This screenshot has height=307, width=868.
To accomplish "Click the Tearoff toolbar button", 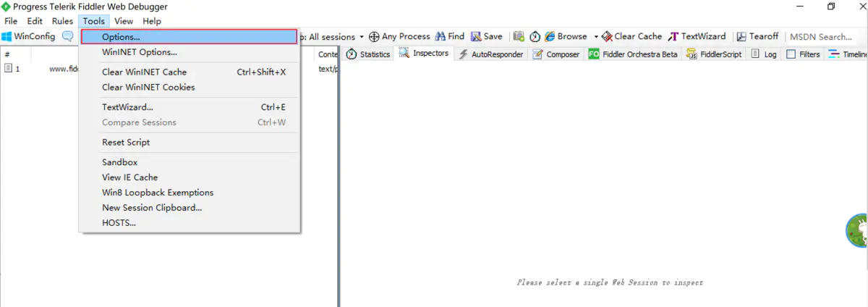I will pos(758,36).
